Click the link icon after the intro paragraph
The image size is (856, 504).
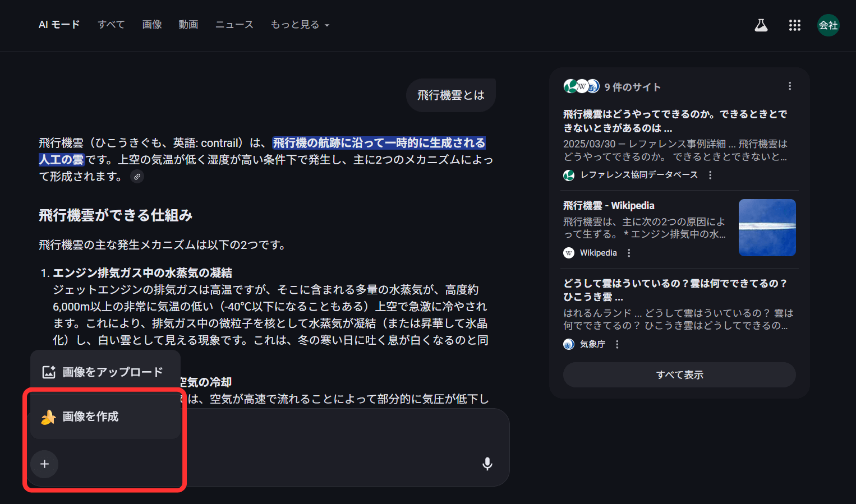pyautogui.click(x=137, y=177)
